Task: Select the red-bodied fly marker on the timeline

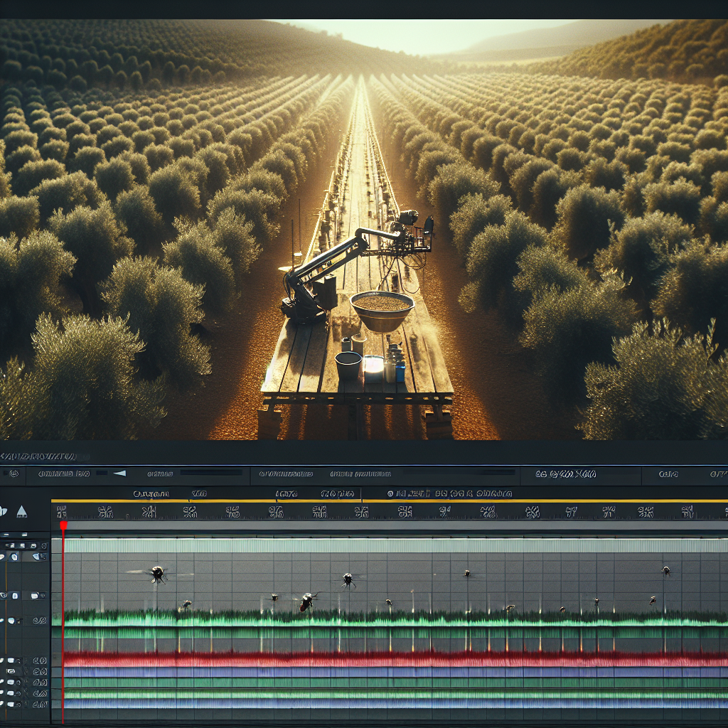Action: (306, 601)
